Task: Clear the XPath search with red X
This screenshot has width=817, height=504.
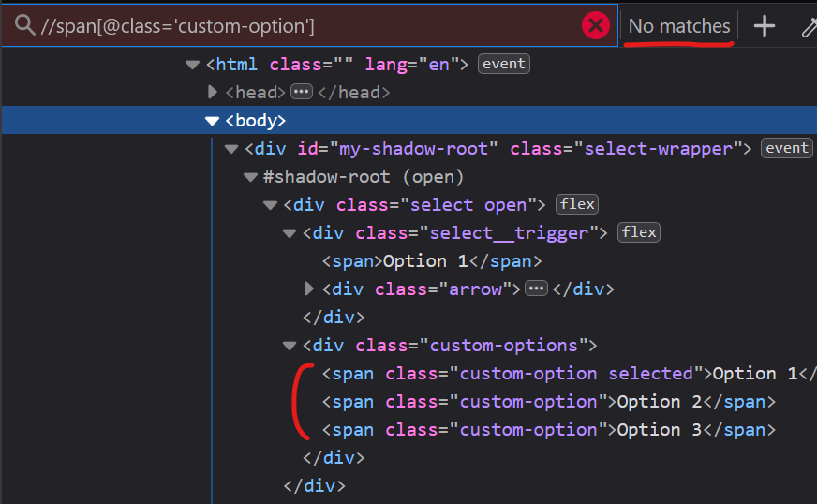Action: coord(595,26)
